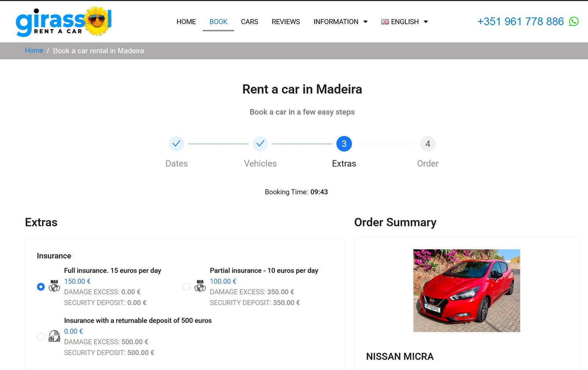
Task: Click the 'DAMAGE EXCESS: 350.00 €' line
Action: [252, 292]
